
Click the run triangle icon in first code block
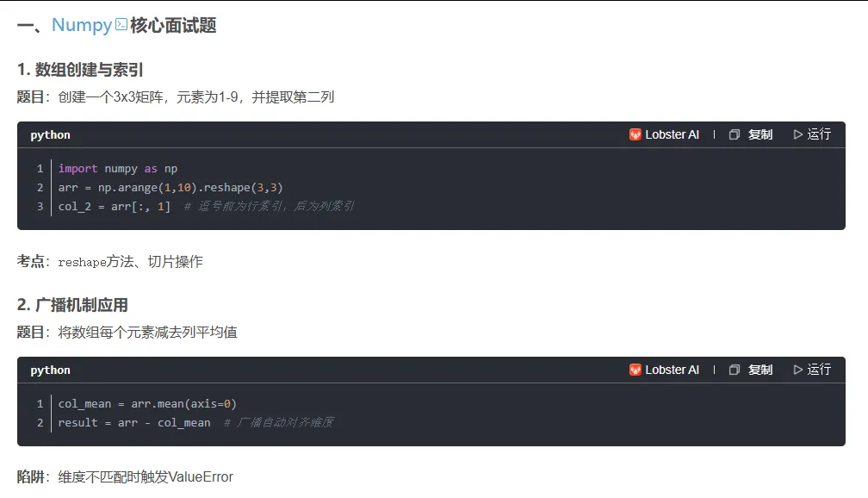click(x=797, y=134)
